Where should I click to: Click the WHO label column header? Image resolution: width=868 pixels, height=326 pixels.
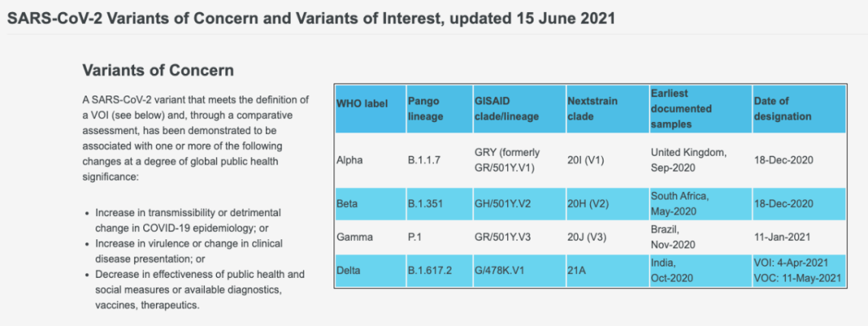click(x=361, y=104)
